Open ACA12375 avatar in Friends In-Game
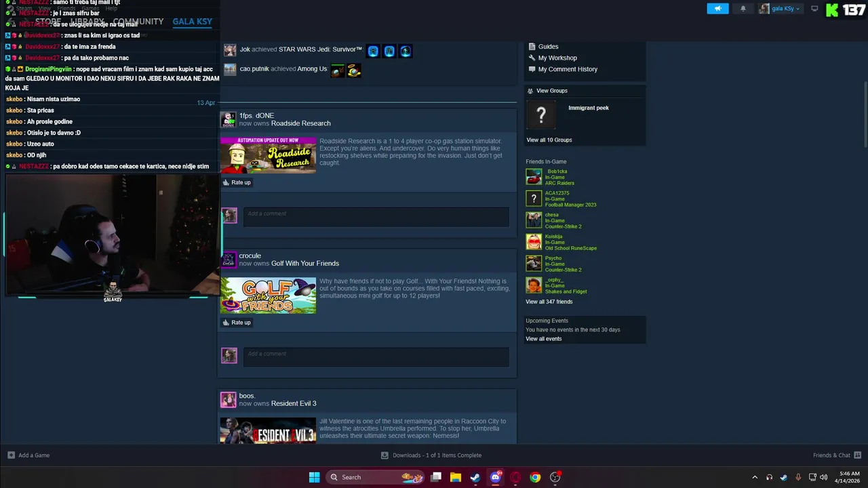The image size is (868, 488). pyautogui.click(x=534, y=199)
